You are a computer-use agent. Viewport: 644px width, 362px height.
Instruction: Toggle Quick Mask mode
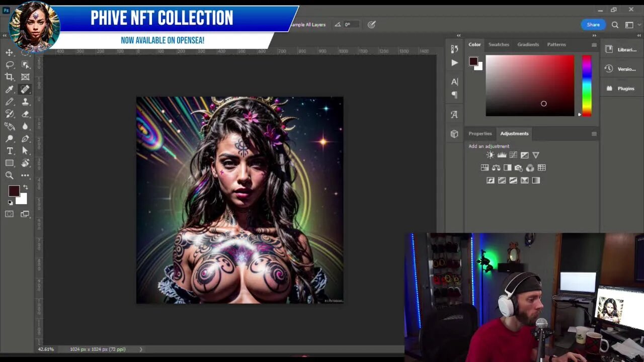(x=9, y=214)
